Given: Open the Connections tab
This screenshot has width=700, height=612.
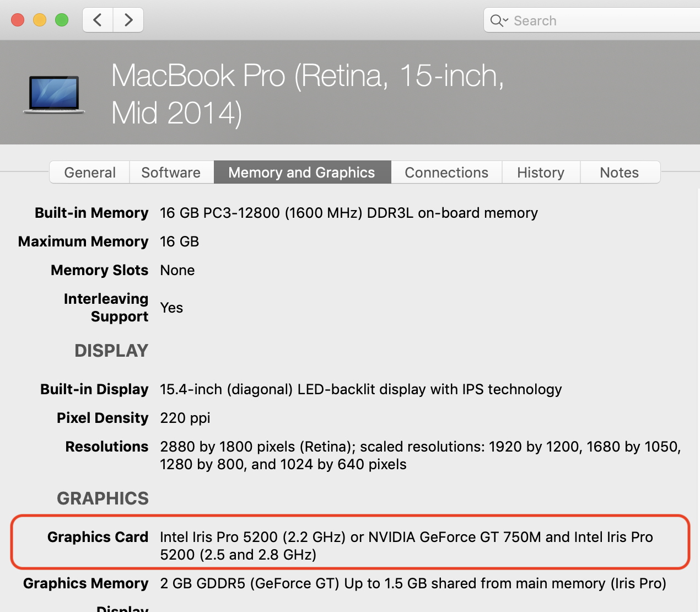Looking at the screenshot, I should [x=446, y=173].
